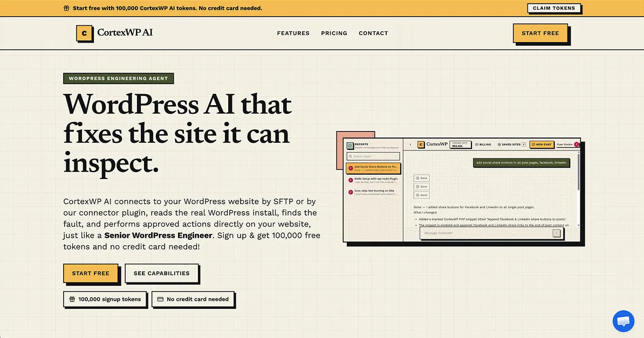
Task: Click the gift icon in the top banner
Action: (66, 8)
